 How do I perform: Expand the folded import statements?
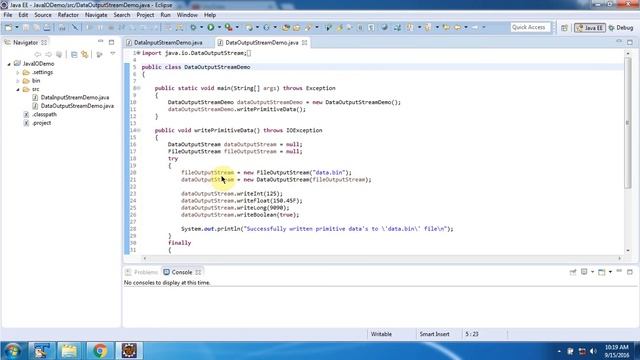[x=138, y=53]
